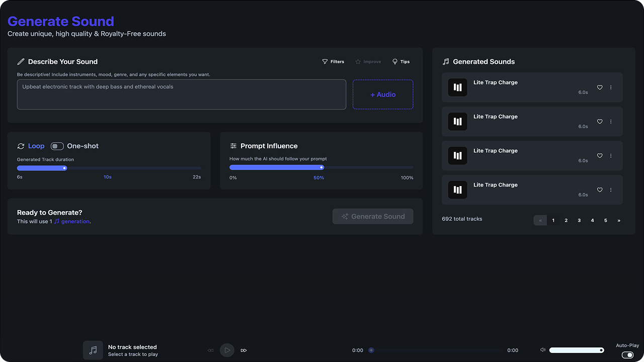Open the Filters options
The height and width of the screenshot is (362, 644).
333,62
